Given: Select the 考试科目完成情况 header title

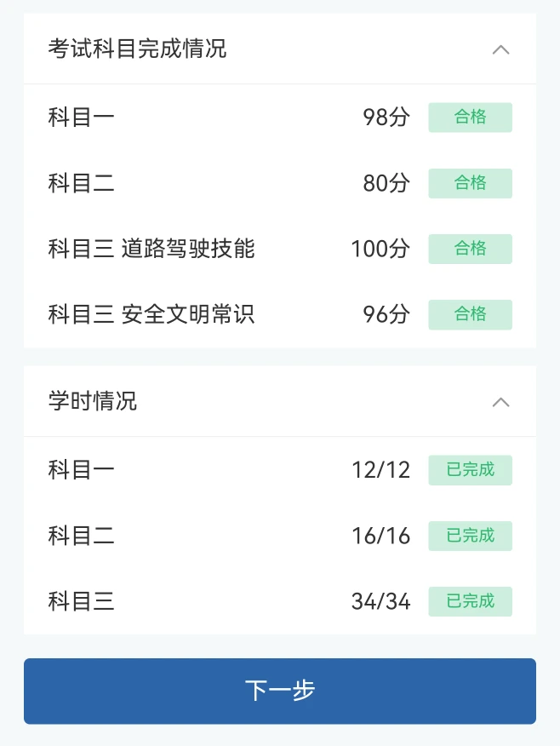Looking at the screenshot, I should click(137, 49).
